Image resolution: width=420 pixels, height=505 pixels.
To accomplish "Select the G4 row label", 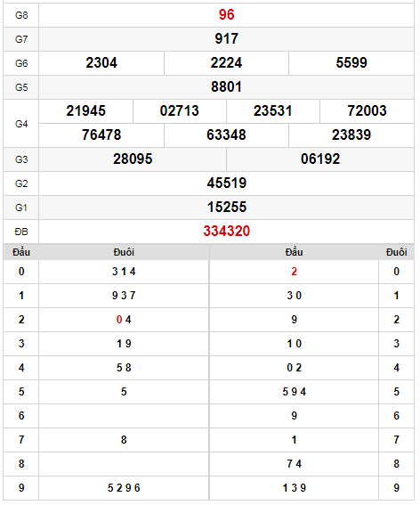I will pos(21,124).
